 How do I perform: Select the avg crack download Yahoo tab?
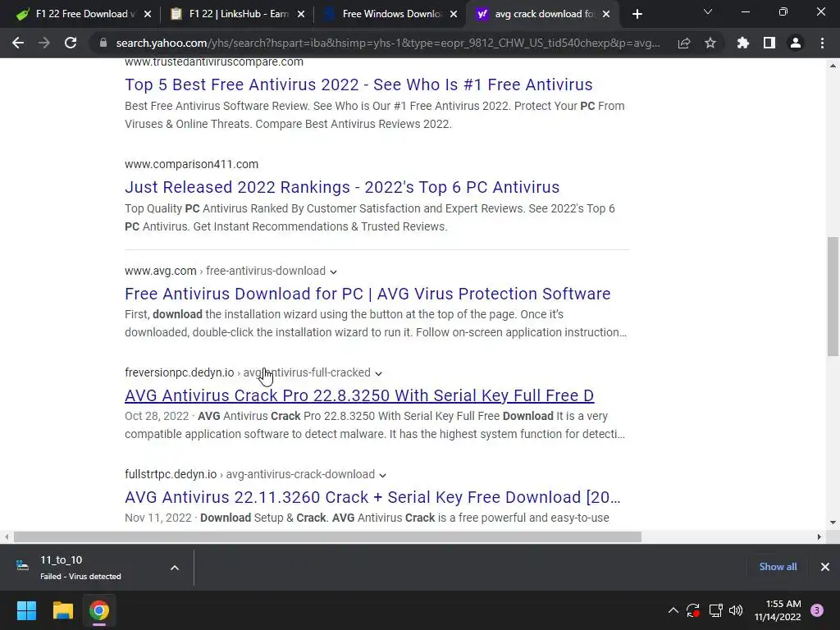click(541, 14)
